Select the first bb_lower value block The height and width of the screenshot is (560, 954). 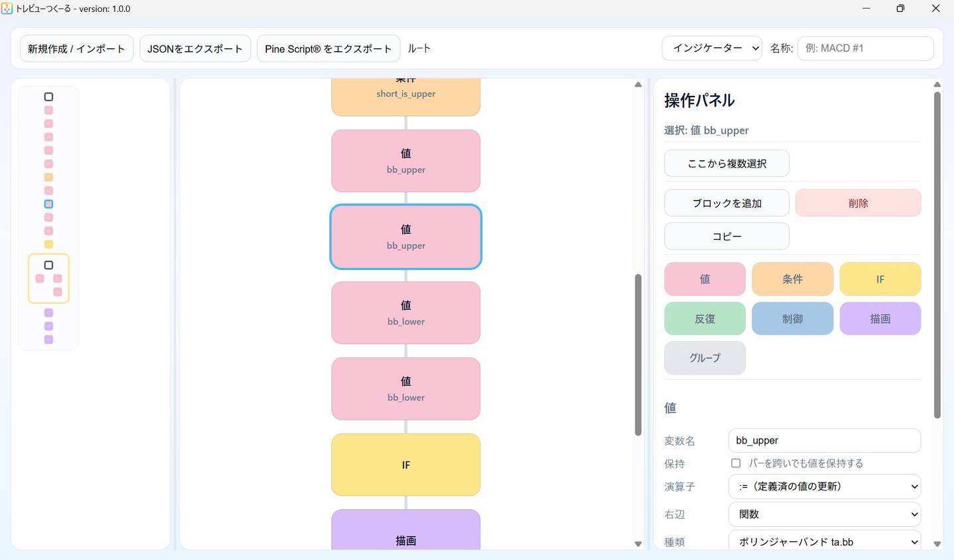tap(405, 312)
